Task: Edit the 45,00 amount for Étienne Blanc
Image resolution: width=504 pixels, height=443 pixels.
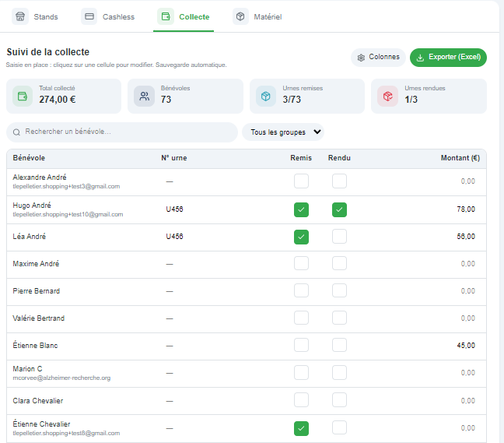Action: tap(465, 346)
